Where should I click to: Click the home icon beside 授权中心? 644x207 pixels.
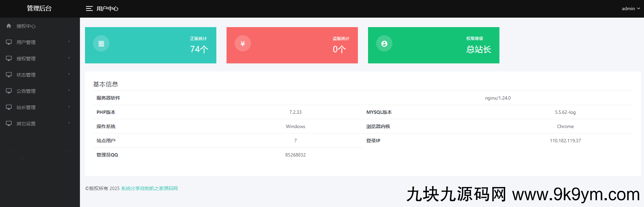(9, 26)
